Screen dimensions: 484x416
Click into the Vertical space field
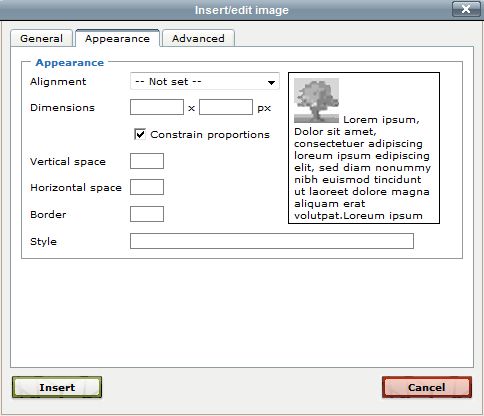[x=147, y=161]
